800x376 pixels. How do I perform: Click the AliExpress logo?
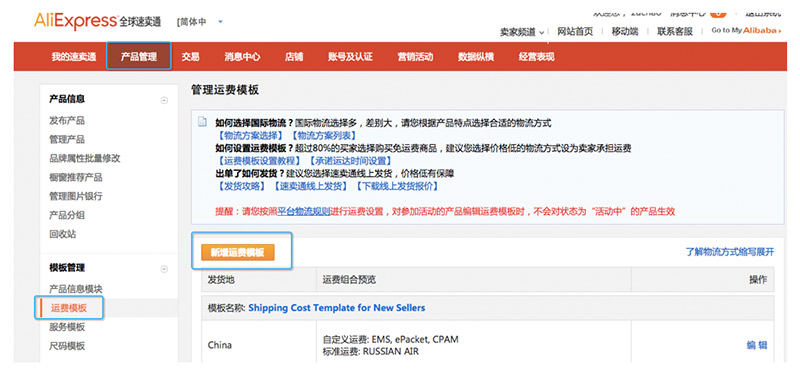click(97, 21)
